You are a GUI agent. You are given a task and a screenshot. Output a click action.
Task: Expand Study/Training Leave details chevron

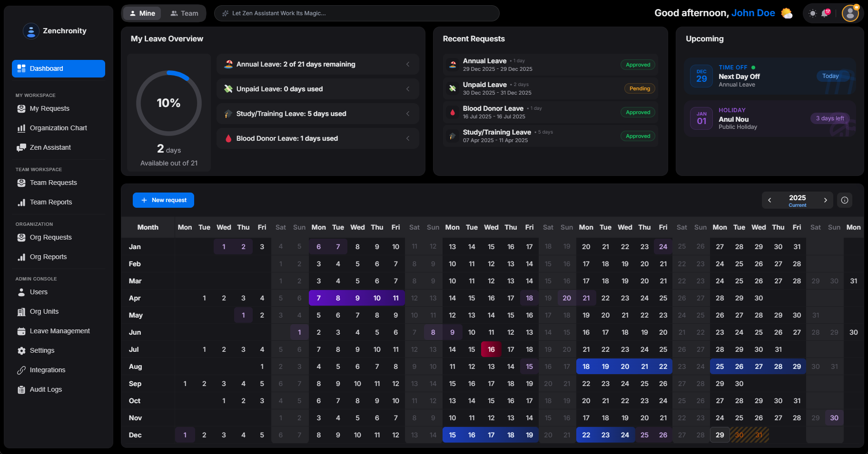408,114
